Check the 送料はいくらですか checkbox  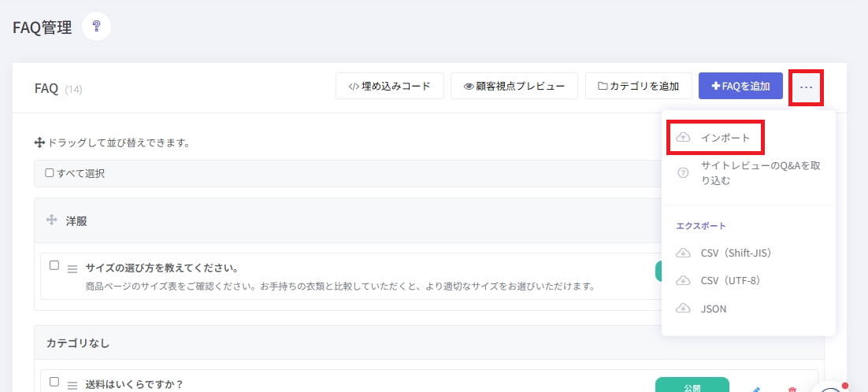tap(54, 382)
